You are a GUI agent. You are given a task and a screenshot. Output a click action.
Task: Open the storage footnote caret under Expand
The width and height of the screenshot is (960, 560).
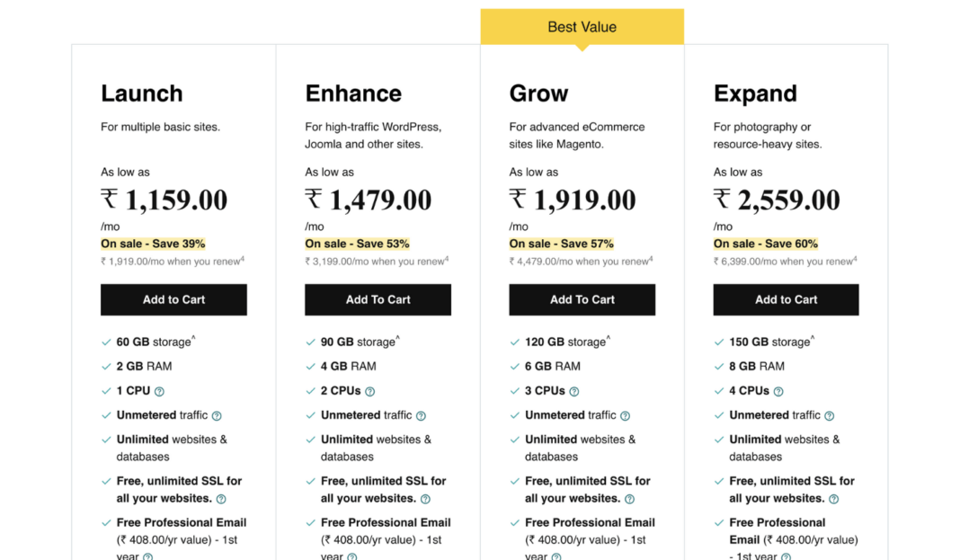click(x=812, y=337)
